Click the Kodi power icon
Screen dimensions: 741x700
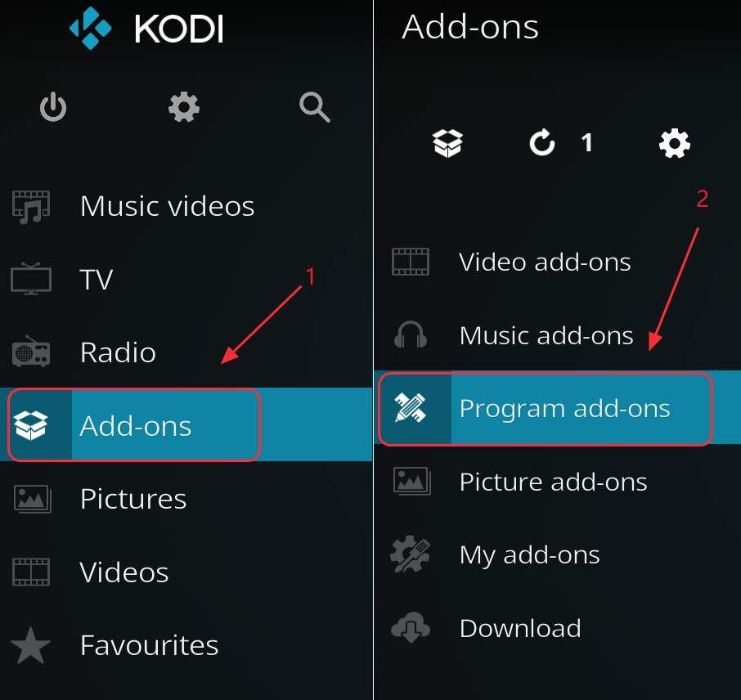click(x=53, y=107)
